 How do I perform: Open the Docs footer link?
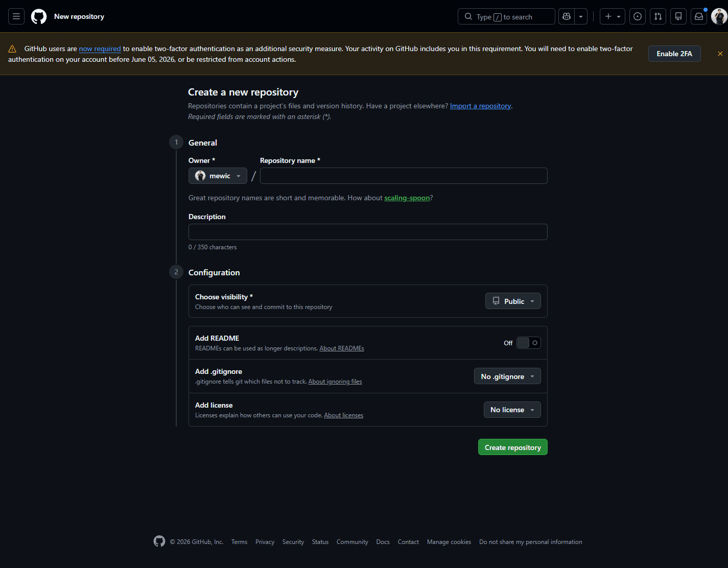pyautogui.click(x=383, y=542)
